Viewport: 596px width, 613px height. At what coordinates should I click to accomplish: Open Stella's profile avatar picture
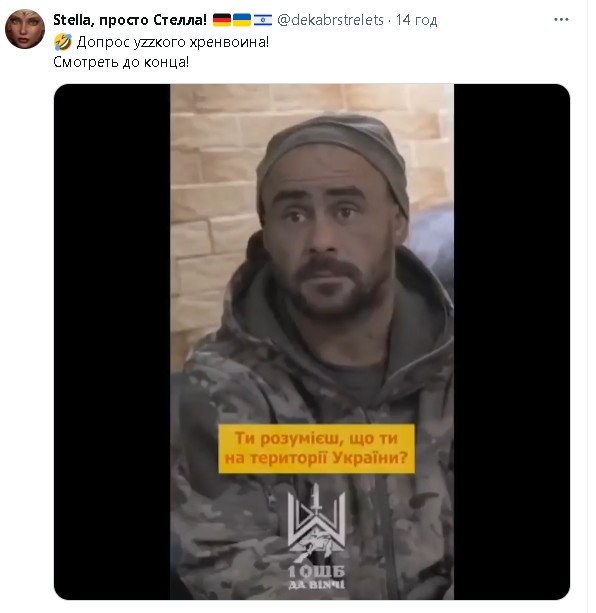25,29
